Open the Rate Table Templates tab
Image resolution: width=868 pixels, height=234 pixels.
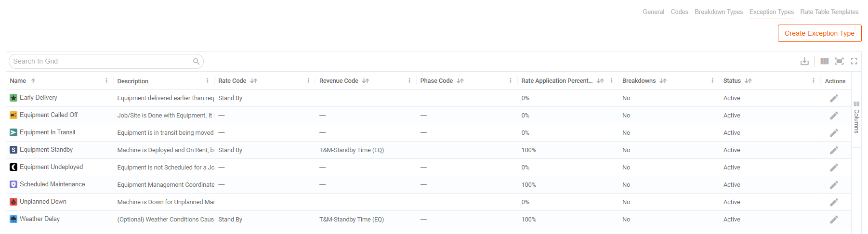(x=829, y=12)
